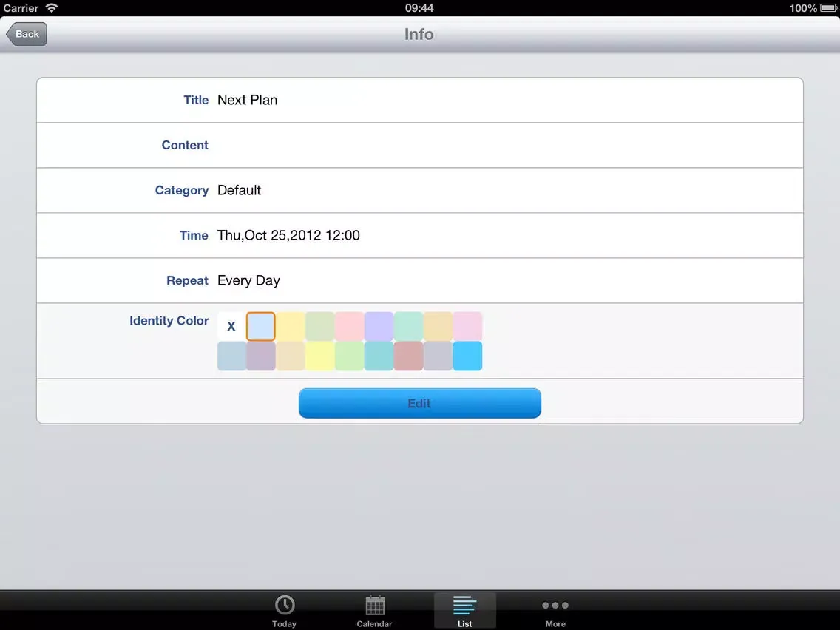Image resolution: width=840 pixels, height=630 pixels.
Task: Select the lavender purple swatch in top row
Action: tap(379, 326)
